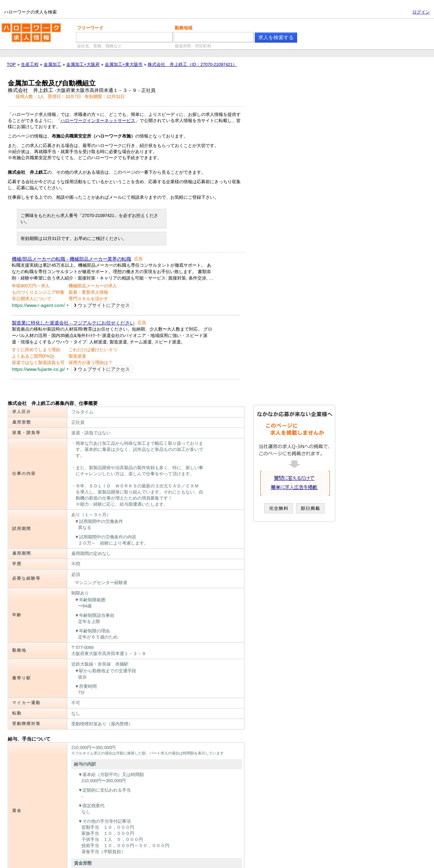Click 年収800万円～求人 ad sublink
The width and height of the screenshot is (434, 868).
(31, 286)
